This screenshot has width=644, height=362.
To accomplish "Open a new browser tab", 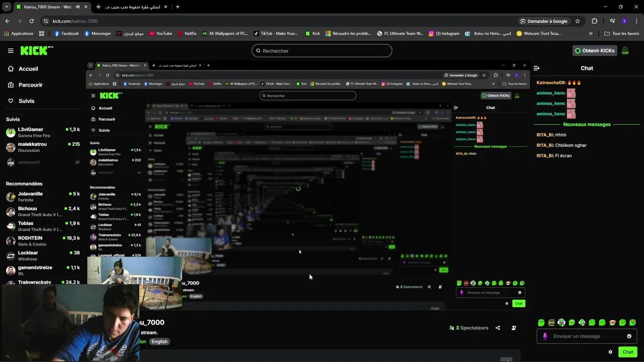I will tap(178, 7).
